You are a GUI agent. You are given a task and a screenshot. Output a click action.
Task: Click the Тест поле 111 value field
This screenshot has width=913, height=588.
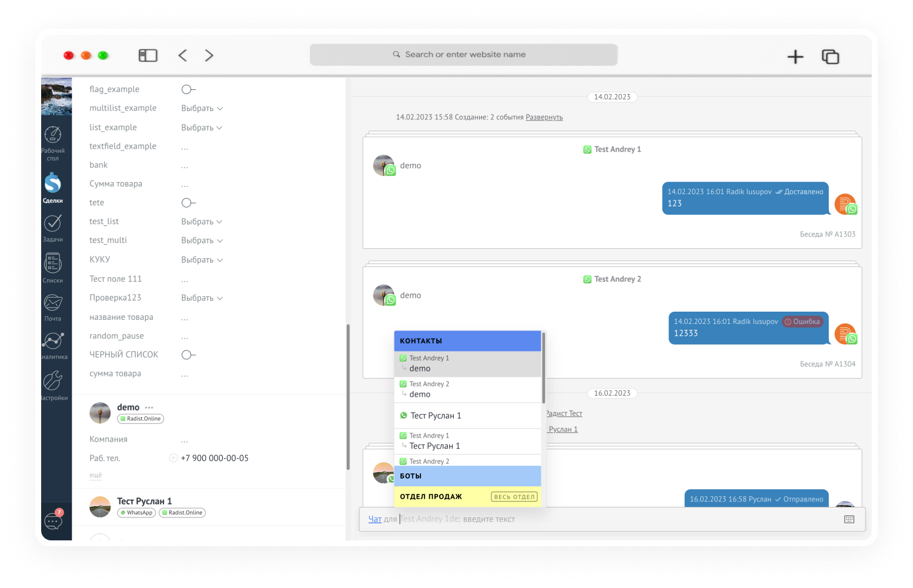click(185, 280)
